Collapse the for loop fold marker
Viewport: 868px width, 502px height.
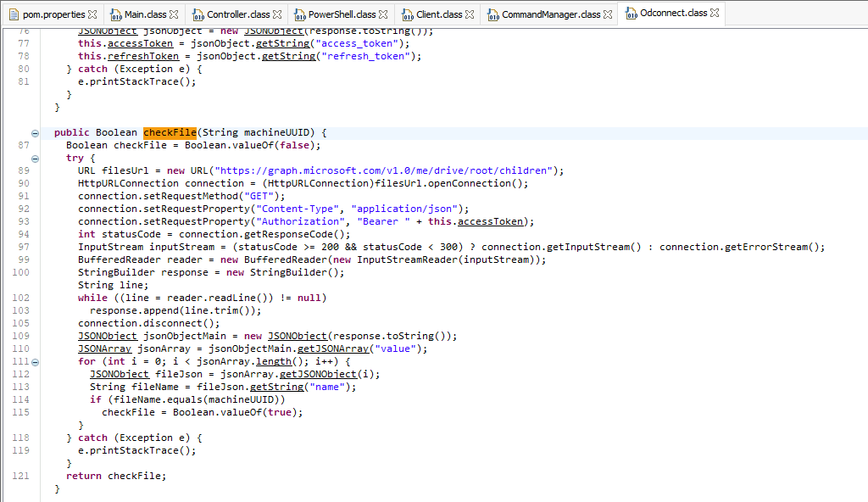(x=35, y=361)
